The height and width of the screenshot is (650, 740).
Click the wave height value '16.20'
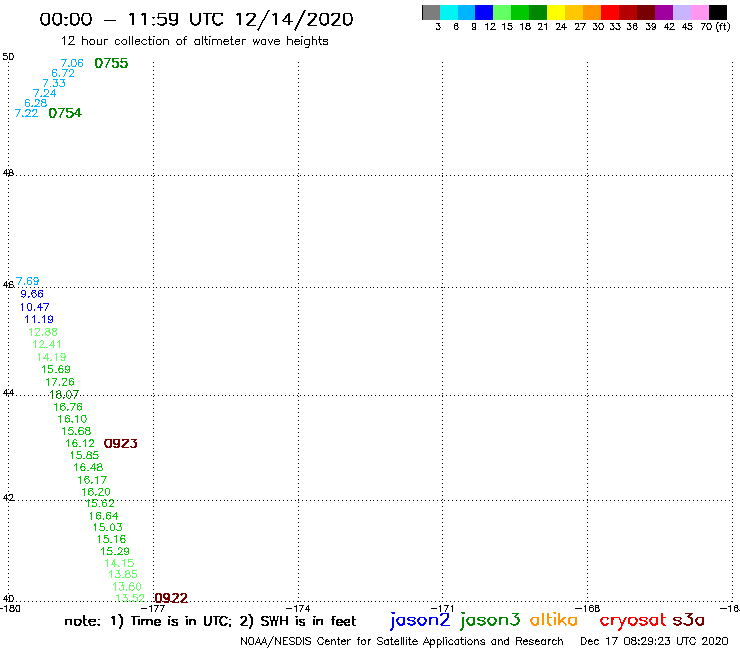(96, 492)
